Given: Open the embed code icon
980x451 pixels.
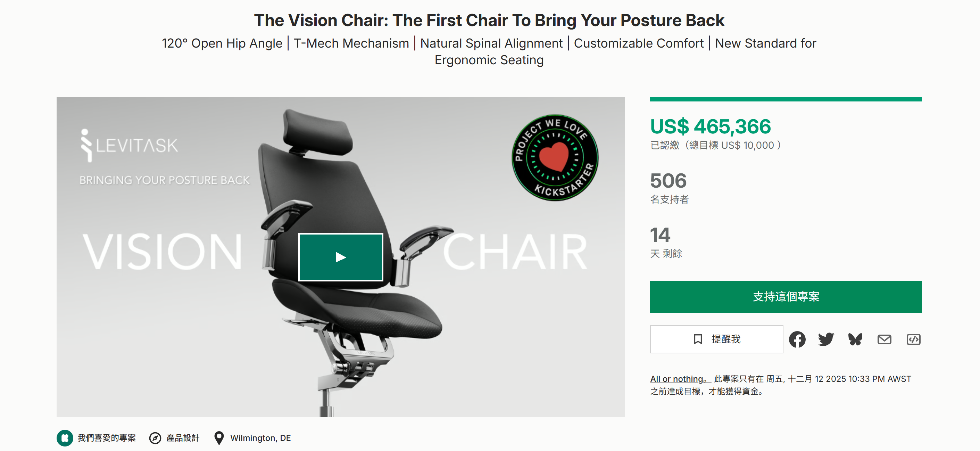Looking at the screenshot, I should (913, 339).
